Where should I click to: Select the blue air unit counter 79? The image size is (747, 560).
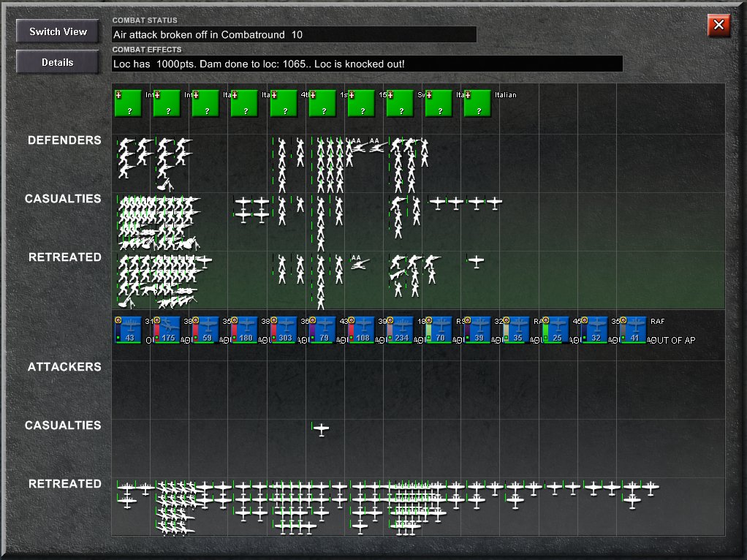point(323,330)
